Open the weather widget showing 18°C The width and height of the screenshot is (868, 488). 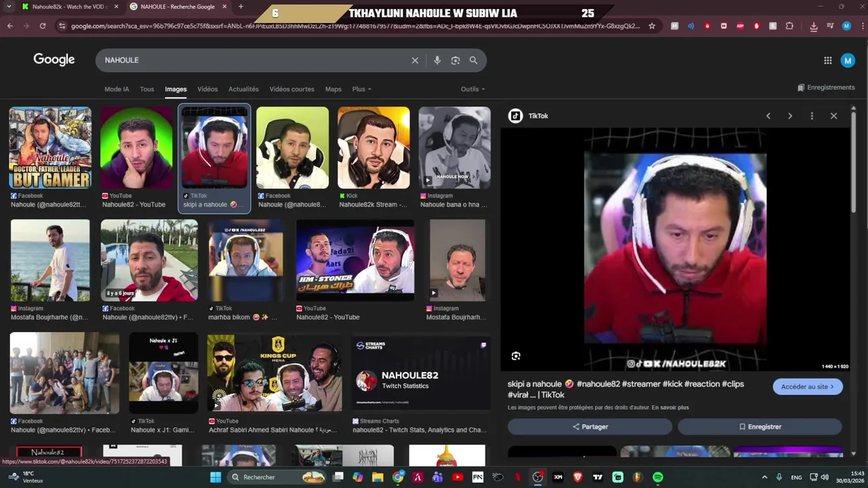tap(24, 477)
